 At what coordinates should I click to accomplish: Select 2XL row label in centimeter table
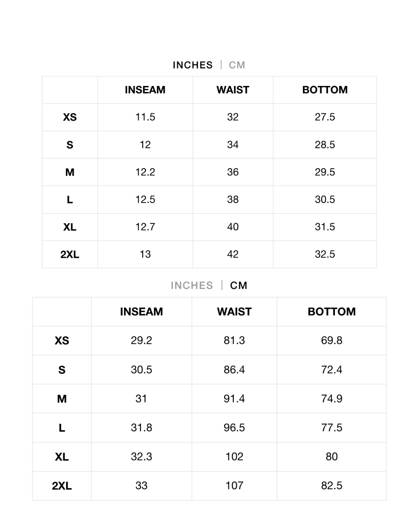click(62, 486)
